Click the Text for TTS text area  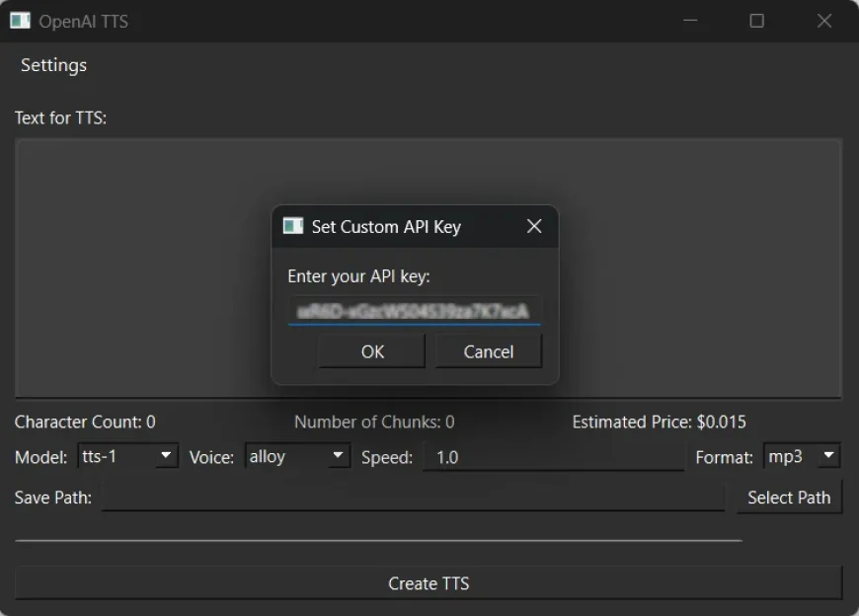[x=429, y=269]
